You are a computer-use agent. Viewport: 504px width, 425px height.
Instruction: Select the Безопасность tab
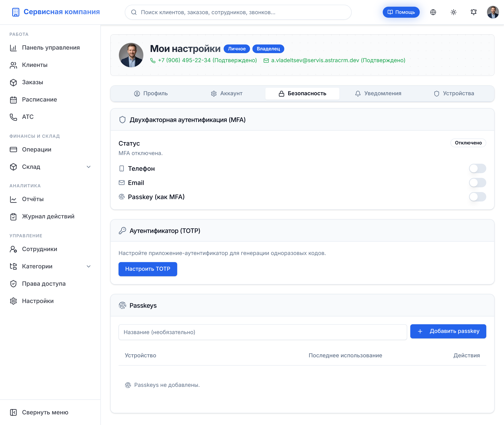[302, 93]
